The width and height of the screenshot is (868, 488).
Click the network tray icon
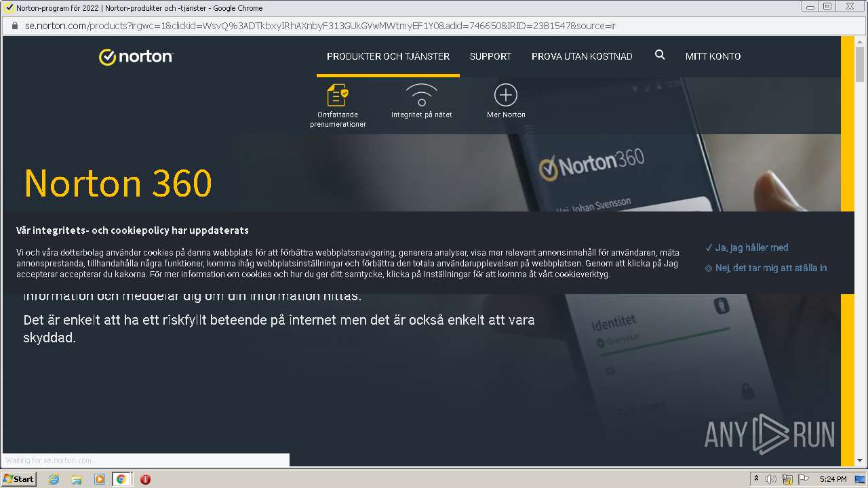787,479
